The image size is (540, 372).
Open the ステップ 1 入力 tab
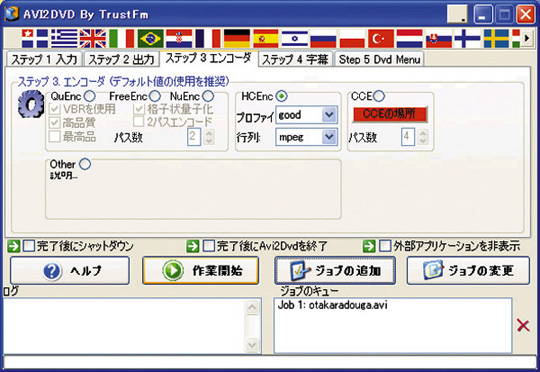tap(44, 59)
